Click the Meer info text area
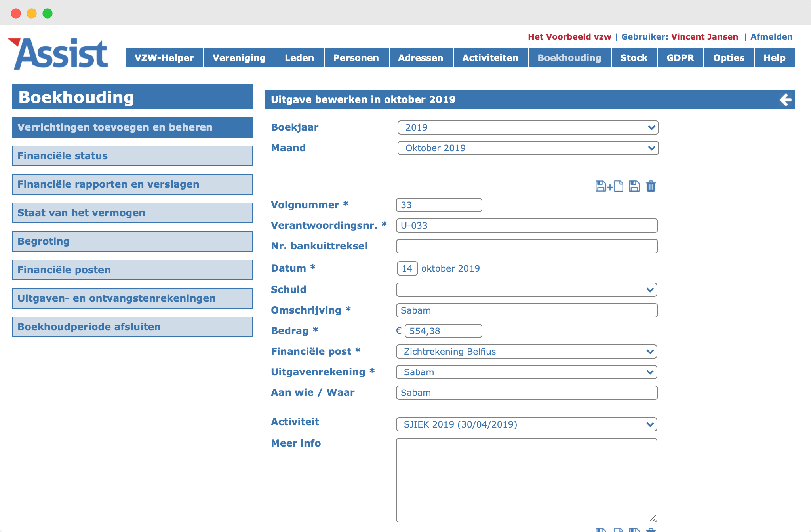This screenshot has width=811, height=532. point(527,480)
